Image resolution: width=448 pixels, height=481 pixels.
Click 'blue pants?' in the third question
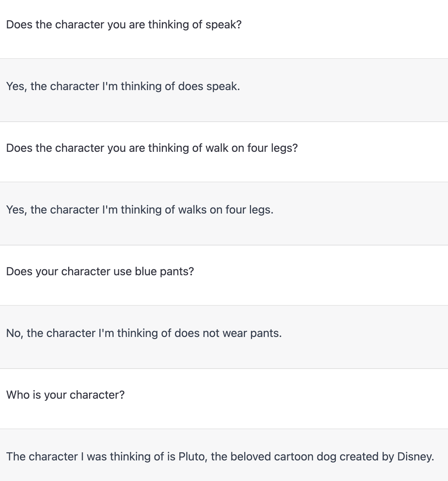point(164,272)
